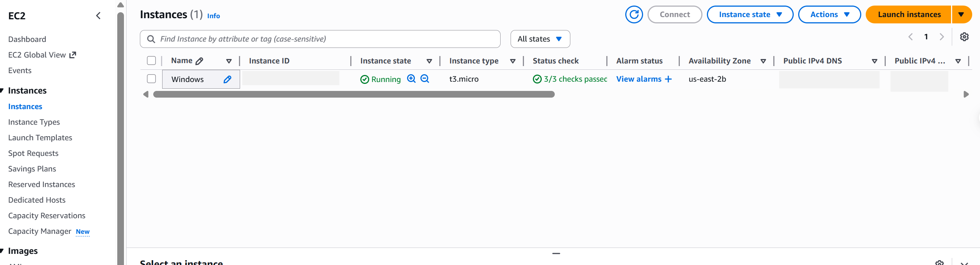Collapse the Instances sidebar section
This screenshot has width=980, height=265.
point(2,91)
